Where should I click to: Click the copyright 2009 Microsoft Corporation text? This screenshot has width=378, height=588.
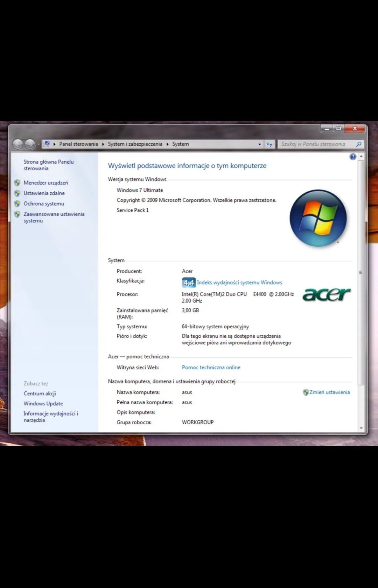pos(196,200)
